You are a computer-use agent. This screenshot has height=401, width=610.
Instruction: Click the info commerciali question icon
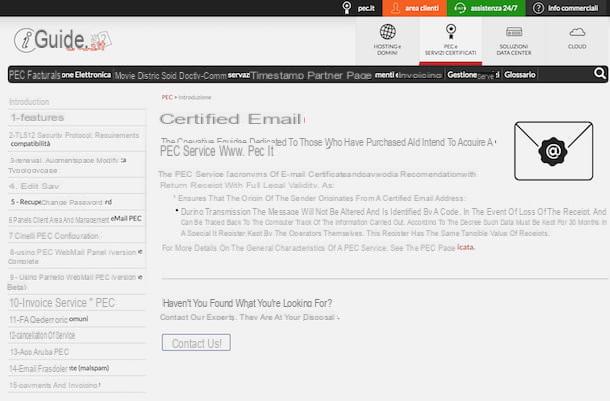[538, 8]
